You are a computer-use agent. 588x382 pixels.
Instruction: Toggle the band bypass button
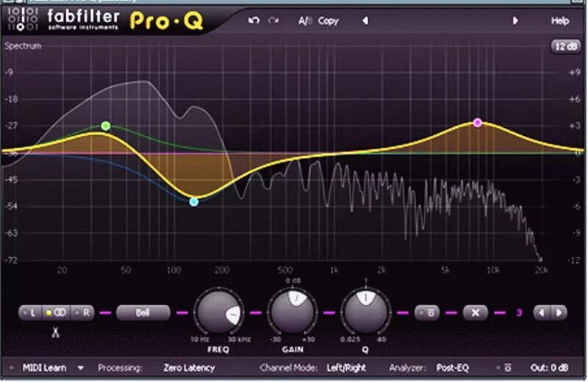[x=427, y=312]
